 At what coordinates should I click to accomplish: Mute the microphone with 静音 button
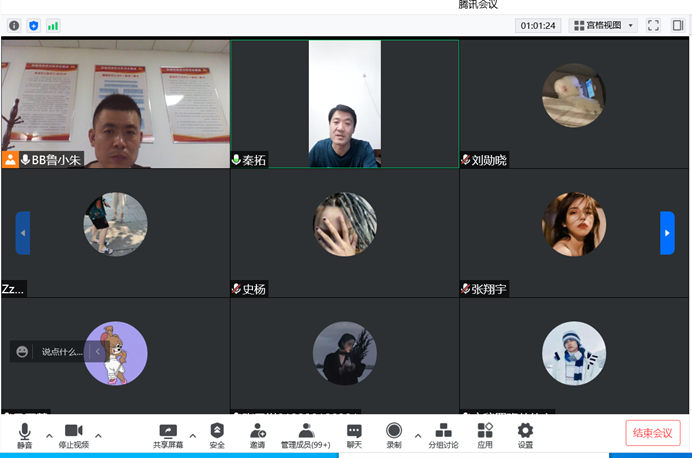point(24,433)
